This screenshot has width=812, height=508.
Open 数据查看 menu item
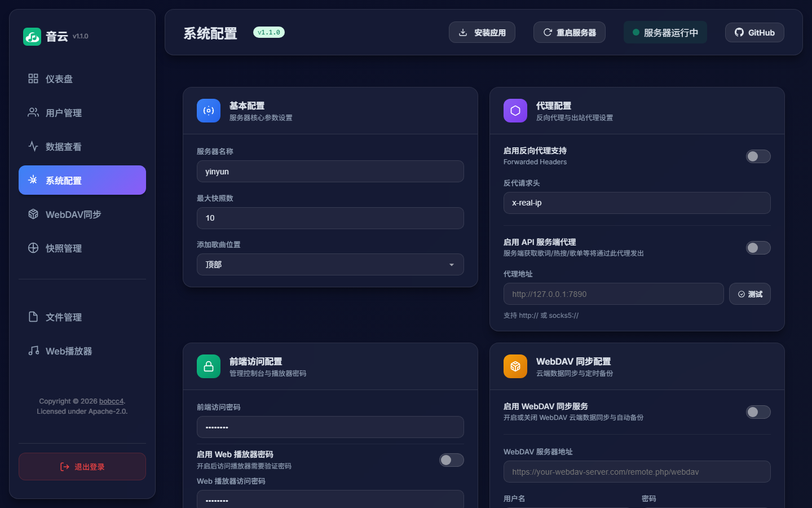(x=82, y=146)
